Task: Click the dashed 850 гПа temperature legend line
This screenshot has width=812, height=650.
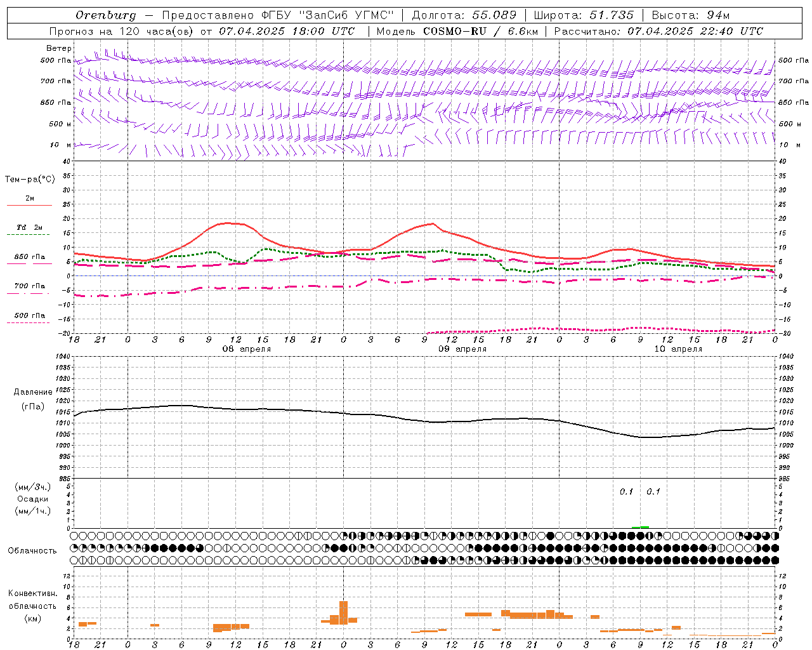Action: tap(29, 263)
